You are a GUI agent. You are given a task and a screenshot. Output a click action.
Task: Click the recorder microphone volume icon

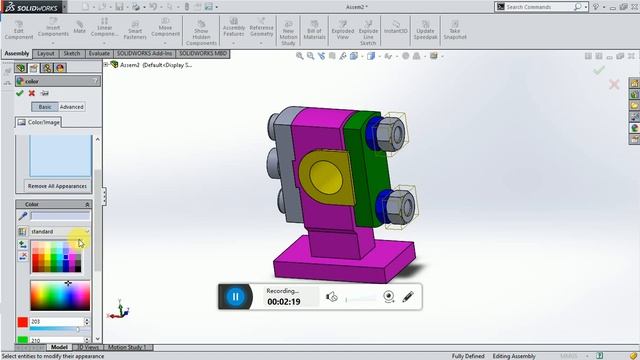pyautogui.click(x=331, y=297)
